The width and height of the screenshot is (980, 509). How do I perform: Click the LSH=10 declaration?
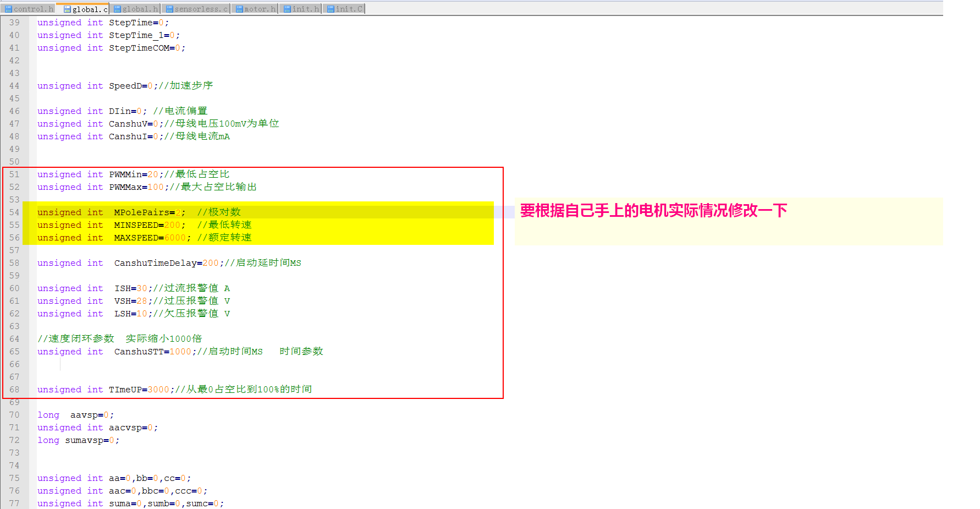click(x=134, y=314)
